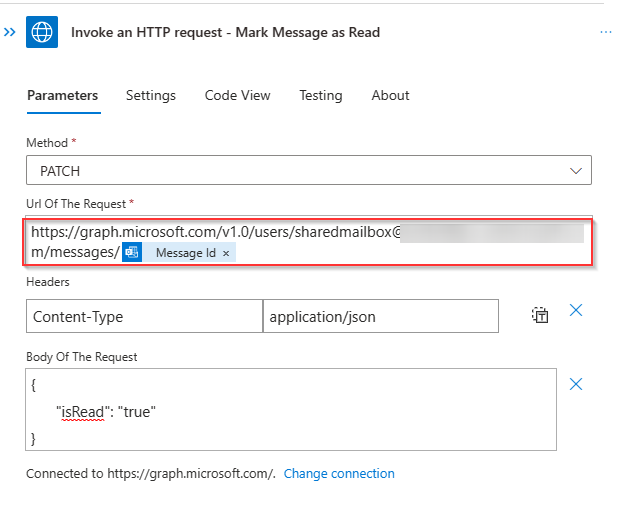Viewport: 618px width, 517px height.
Task: Click the Connected to graph.microsoft.com text
Action: (x=151, y=474)
